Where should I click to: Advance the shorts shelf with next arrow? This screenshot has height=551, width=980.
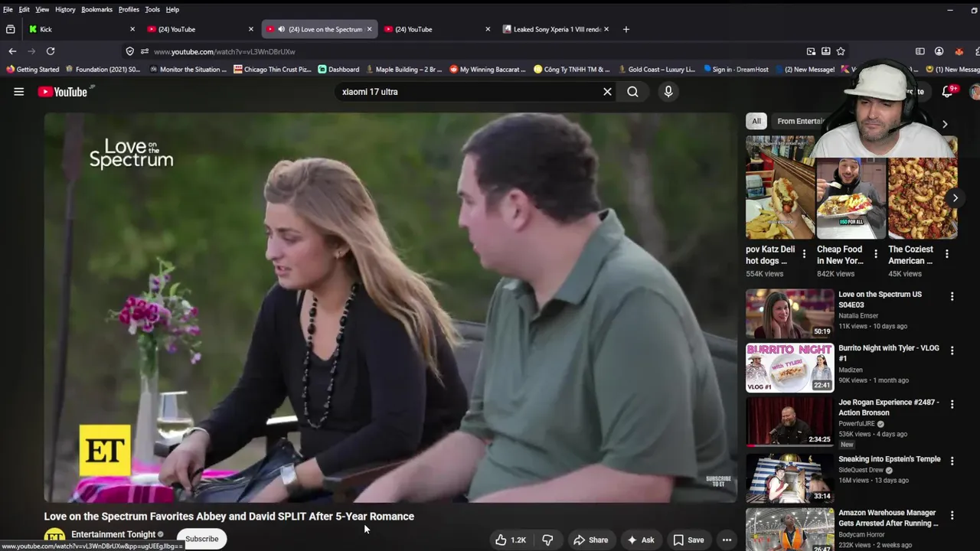point(955,198)
